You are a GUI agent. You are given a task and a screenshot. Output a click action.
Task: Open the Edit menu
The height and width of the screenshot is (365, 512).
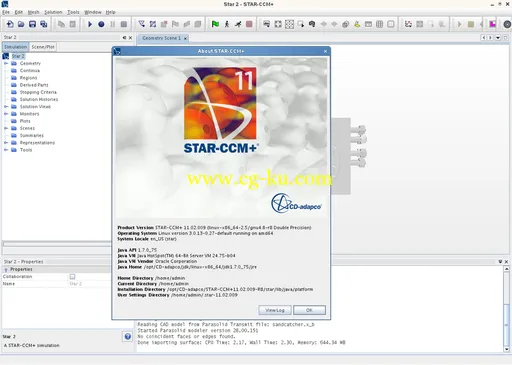pyautogui.click(x=19, y=12)
